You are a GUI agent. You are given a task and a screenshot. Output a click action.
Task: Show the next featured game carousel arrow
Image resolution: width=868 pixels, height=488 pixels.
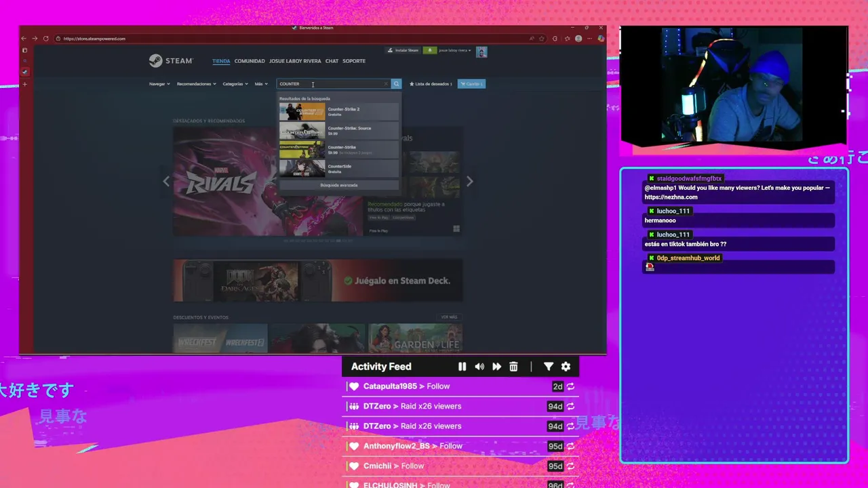point(469,181)
